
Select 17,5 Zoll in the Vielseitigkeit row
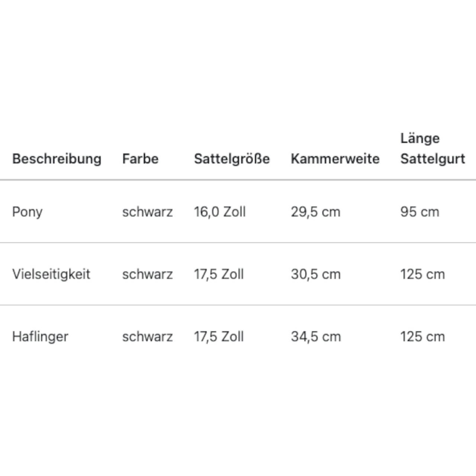pos(219,274)
